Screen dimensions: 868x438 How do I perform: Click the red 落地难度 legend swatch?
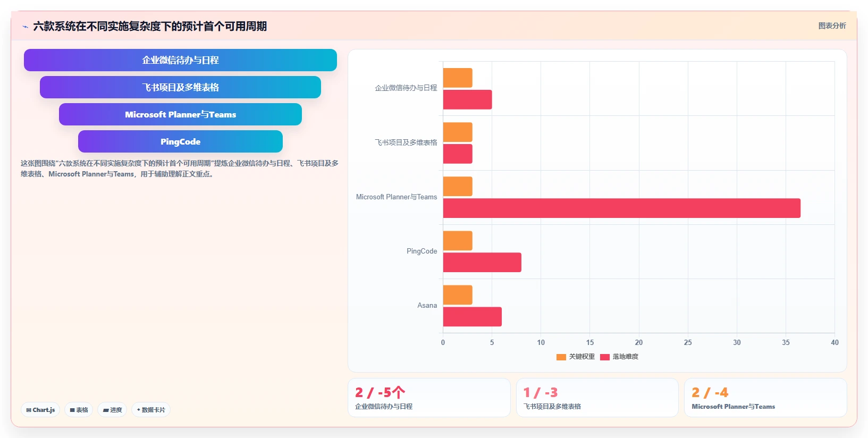605,357
